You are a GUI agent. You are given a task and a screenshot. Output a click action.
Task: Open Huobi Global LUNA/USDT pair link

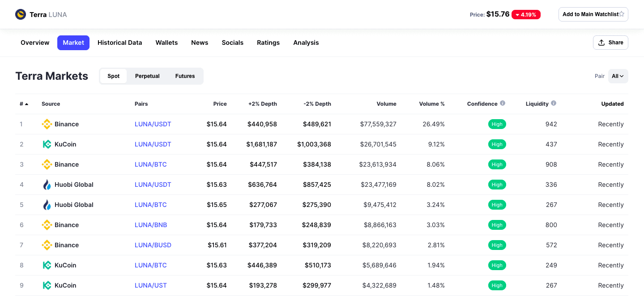[x=153, y=185]
